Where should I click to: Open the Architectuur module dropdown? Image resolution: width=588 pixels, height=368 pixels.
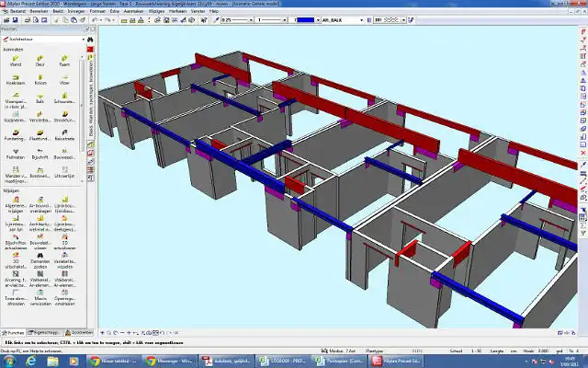click(x=42, y=39)
